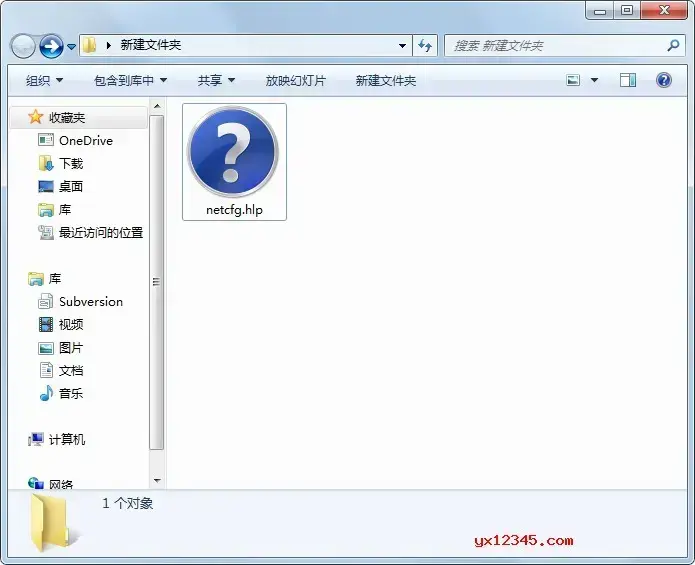Viewport: 695px width, 565px height.
Task: Click the greyed-out Back navigation button
Action: click(23, 46)
